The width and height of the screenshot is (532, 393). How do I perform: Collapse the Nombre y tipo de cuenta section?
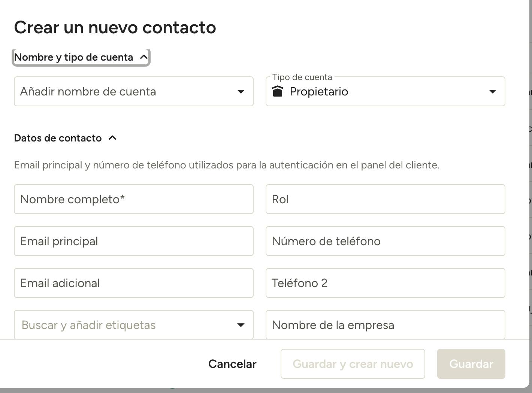pyautogui.click(x=81, y=57)
